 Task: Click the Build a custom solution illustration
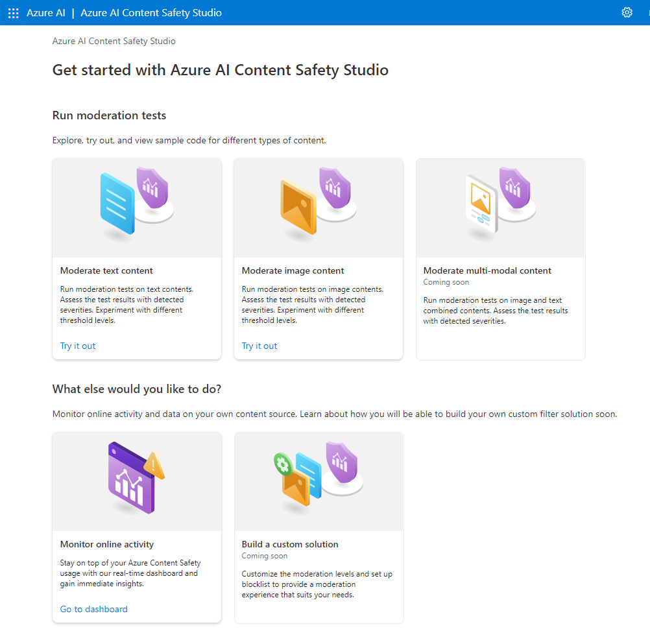(319, 482)
